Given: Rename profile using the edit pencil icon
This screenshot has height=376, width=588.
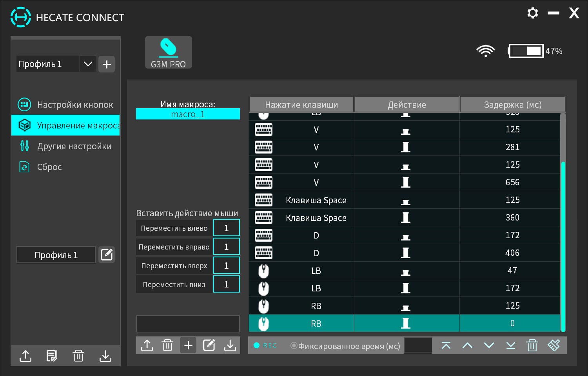Looking at the screenshot, I should point(107,255).
